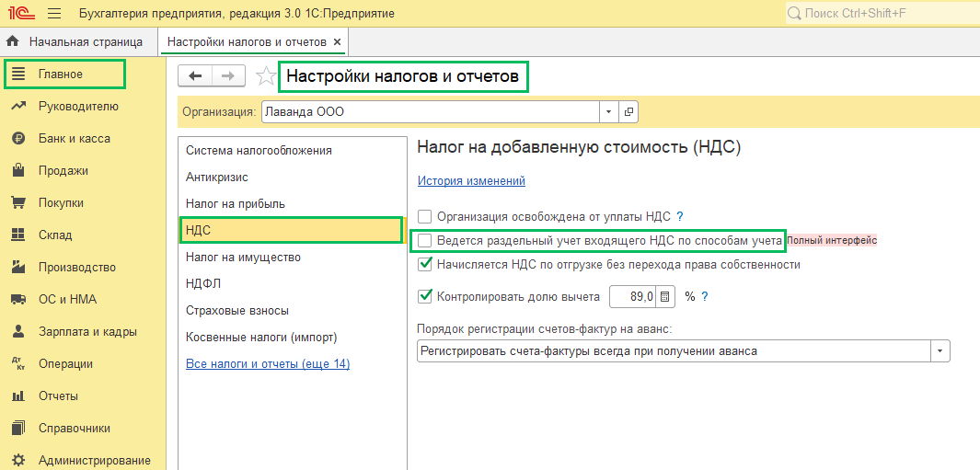Screen dimensions: 980x470
Task: Open the hamburger main menu icon
Action: pyautogui.click(x=54, y=13)
